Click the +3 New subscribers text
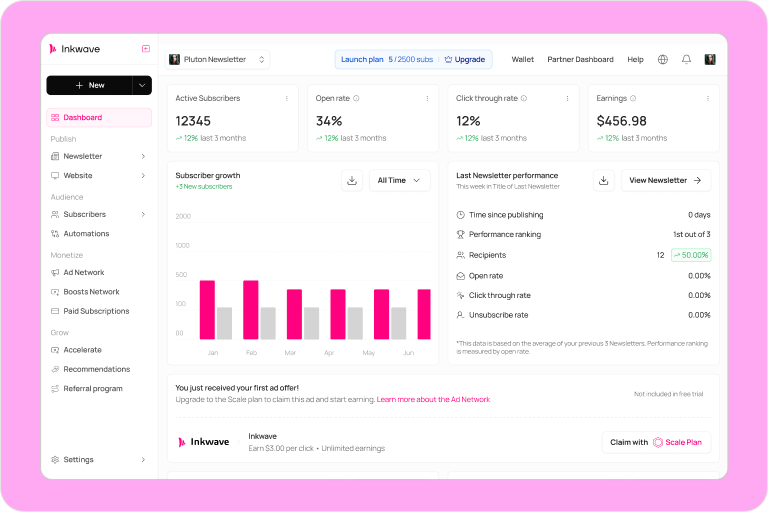Image resolution: width=768 pixels, height=512 pixels. pos(204,187)
